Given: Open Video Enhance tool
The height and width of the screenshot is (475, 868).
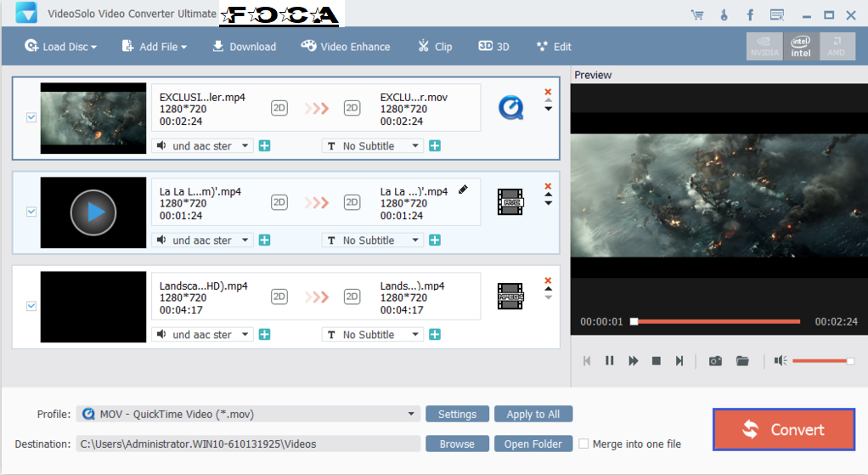Looking at the screenshot, I should 346,47.
